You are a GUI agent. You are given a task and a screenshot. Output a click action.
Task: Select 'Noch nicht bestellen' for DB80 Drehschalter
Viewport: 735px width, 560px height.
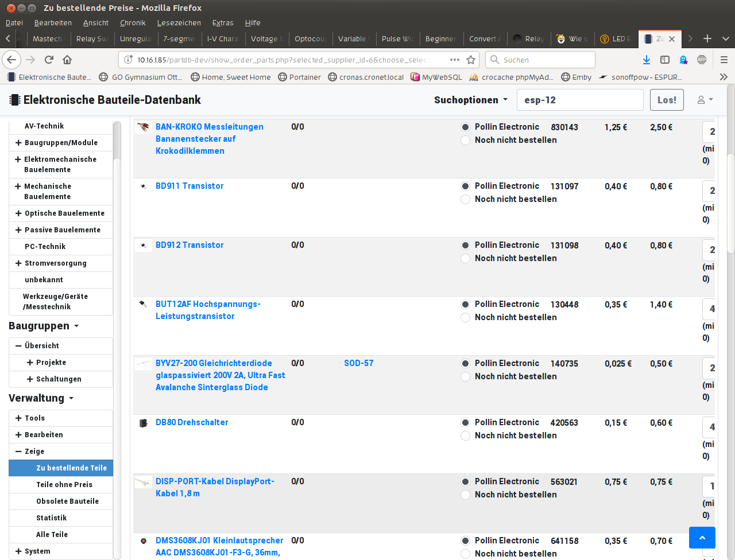[x=466, y=436]
